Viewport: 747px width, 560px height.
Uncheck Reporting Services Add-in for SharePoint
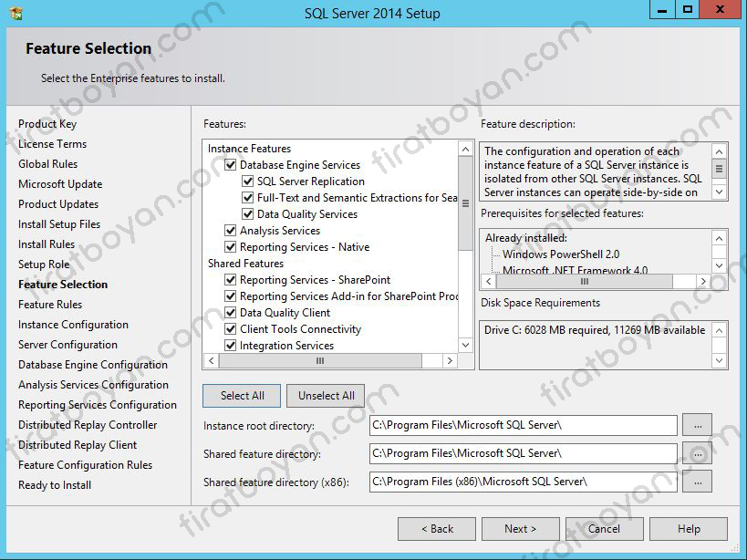point(231,296)
